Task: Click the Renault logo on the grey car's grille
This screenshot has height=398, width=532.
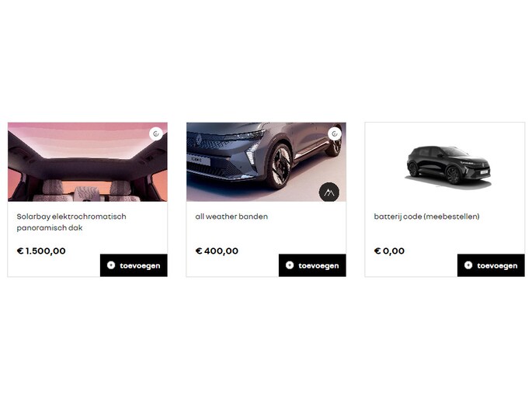Action: click(199, 140)
